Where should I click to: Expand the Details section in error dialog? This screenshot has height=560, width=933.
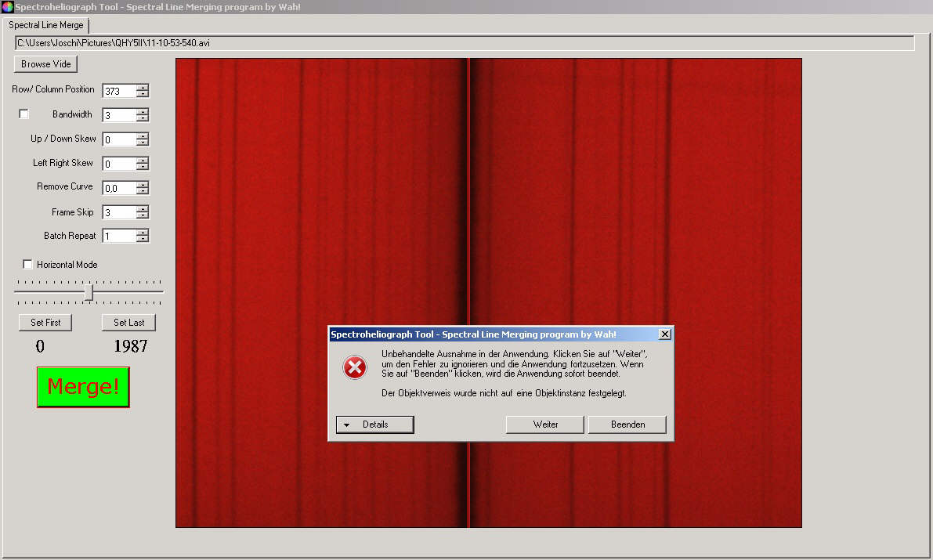tap(374, 425)
